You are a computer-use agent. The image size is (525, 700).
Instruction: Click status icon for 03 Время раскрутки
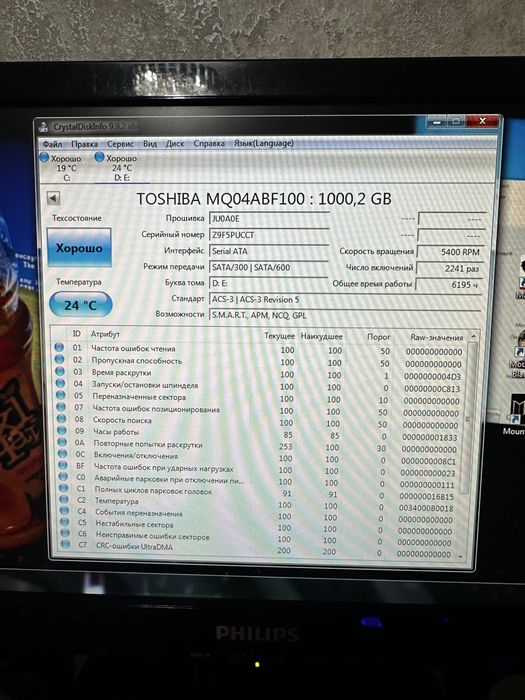point(60,371)
